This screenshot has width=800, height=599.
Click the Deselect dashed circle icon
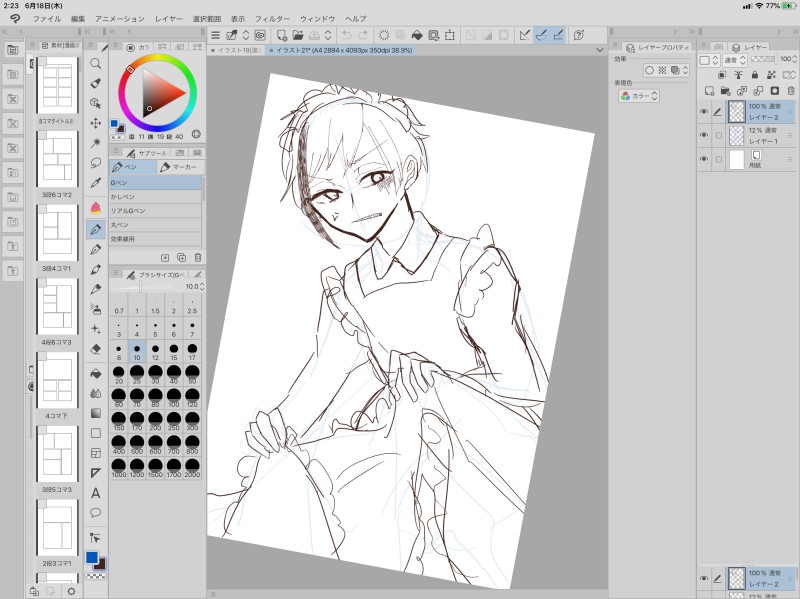[x=384, y=35]
